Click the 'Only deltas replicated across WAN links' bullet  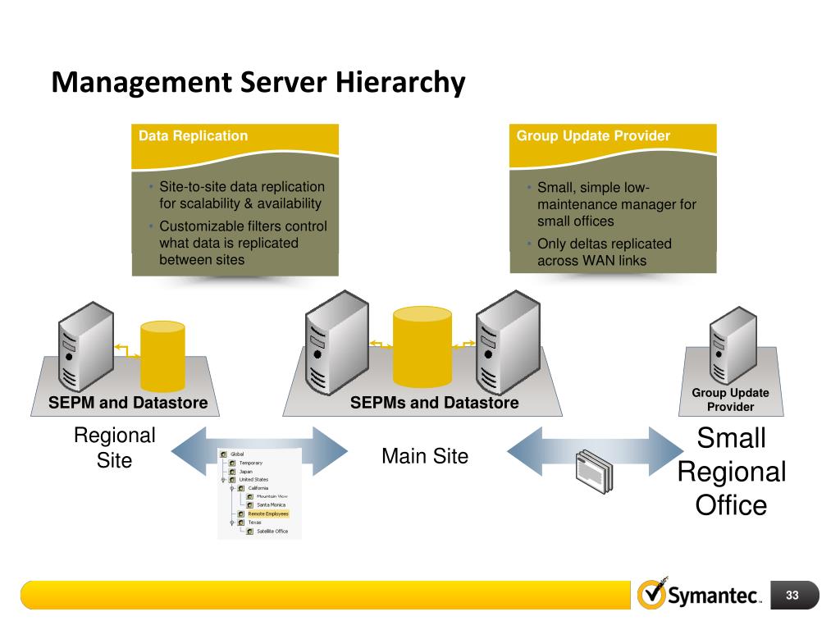point(605,252)
